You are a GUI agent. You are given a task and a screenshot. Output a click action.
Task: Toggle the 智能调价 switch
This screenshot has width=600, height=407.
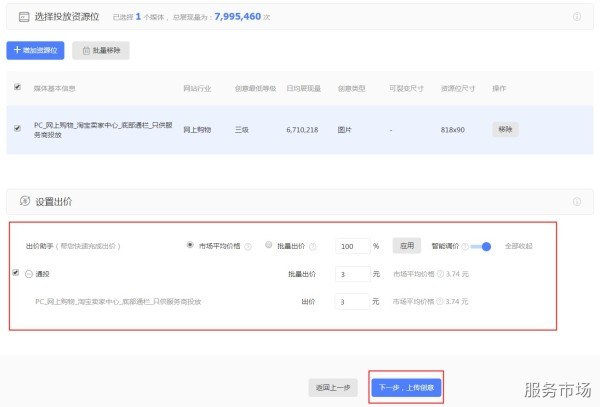[x=481, y=246]
